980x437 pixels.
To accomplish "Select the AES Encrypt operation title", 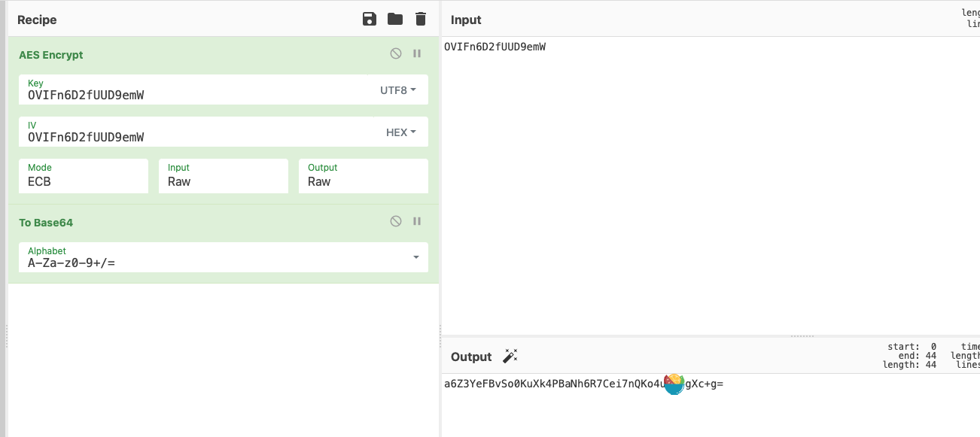I will (x=51, y=55).
